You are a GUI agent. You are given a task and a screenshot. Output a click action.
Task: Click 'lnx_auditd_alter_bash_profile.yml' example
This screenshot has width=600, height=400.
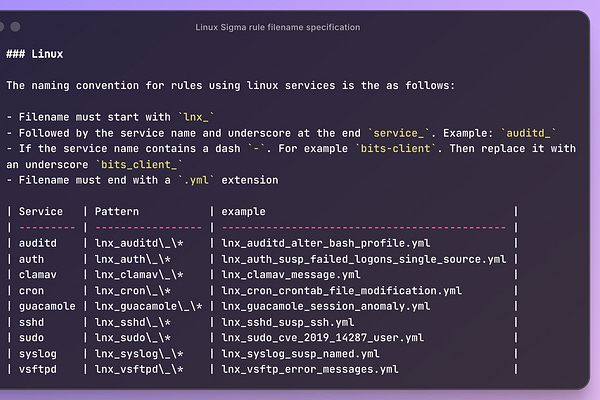coord(326,243)
